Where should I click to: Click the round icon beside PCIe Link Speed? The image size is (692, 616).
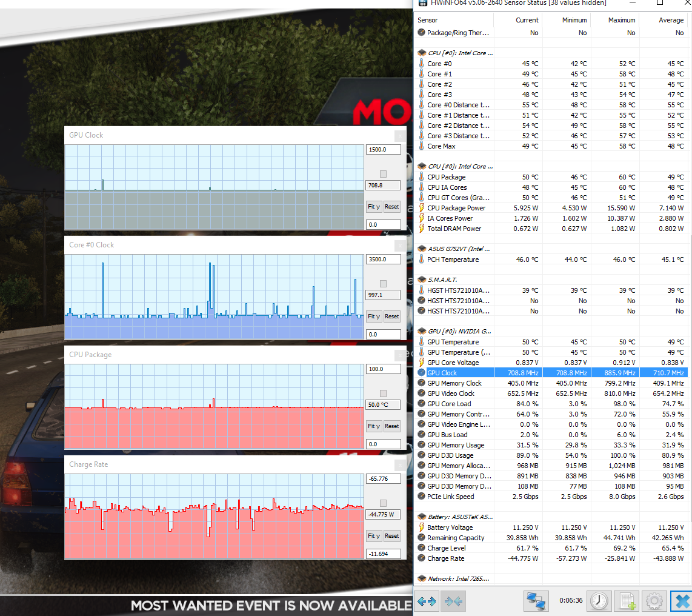coord(422,497)
